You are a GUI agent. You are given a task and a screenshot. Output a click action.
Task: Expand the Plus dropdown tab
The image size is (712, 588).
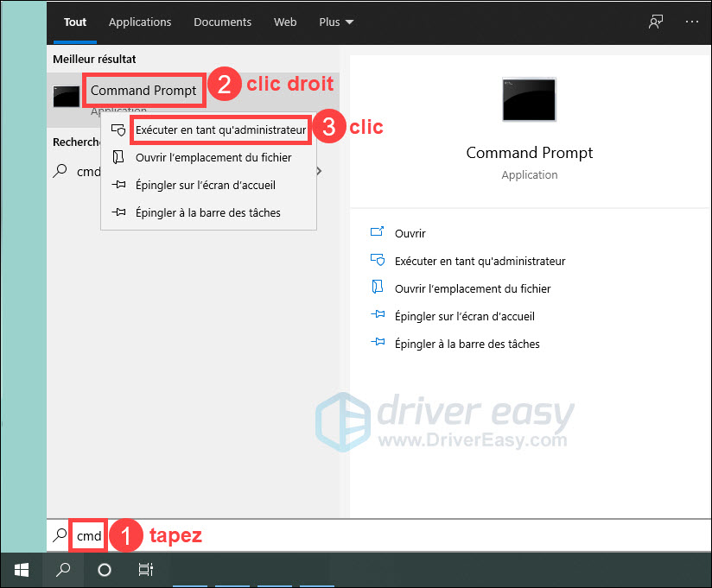point(335,22)
